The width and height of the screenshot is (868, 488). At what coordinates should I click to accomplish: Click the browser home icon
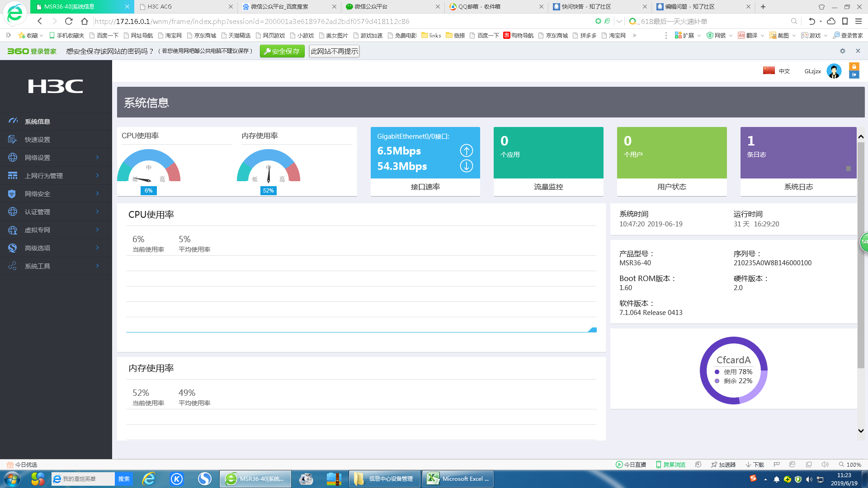pos(85,21)
